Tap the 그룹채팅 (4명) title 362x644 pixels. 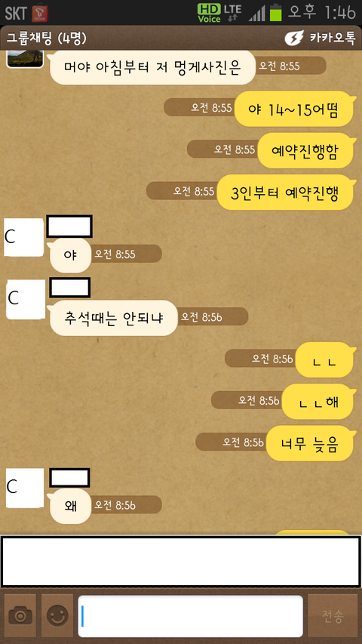[x=46, y=38]
